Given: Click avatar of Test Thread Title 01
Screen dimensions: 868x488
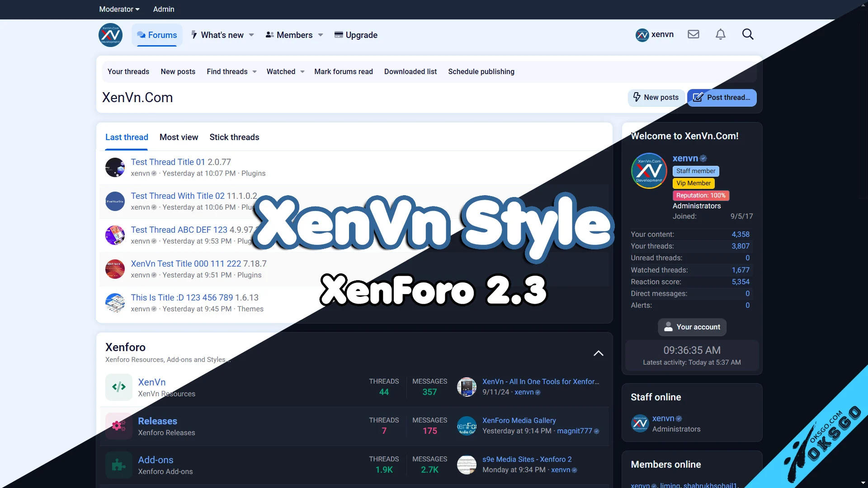Looking at the screenshot, I should click(115, 167).
